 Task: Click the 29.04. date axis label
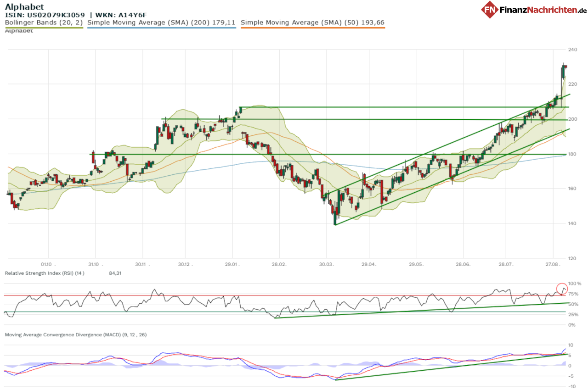coord(368,264)
